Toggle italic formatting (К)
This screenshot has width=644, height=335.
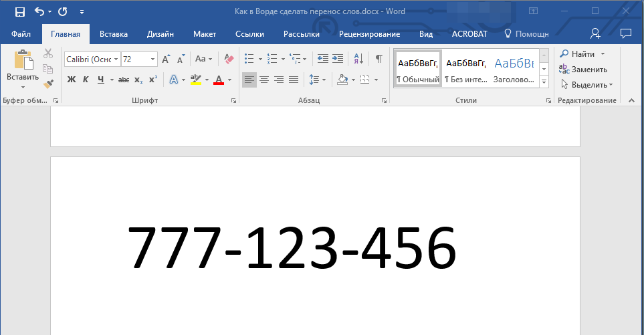point(86,80)
